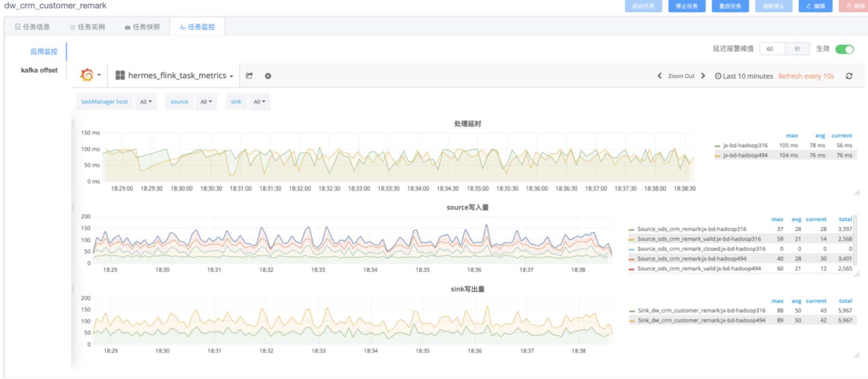Image resolution: width=868 pixels, height=379 pixels.
Task: Expand the taskManager host All dropdown
Action: (x=146, y=102)
